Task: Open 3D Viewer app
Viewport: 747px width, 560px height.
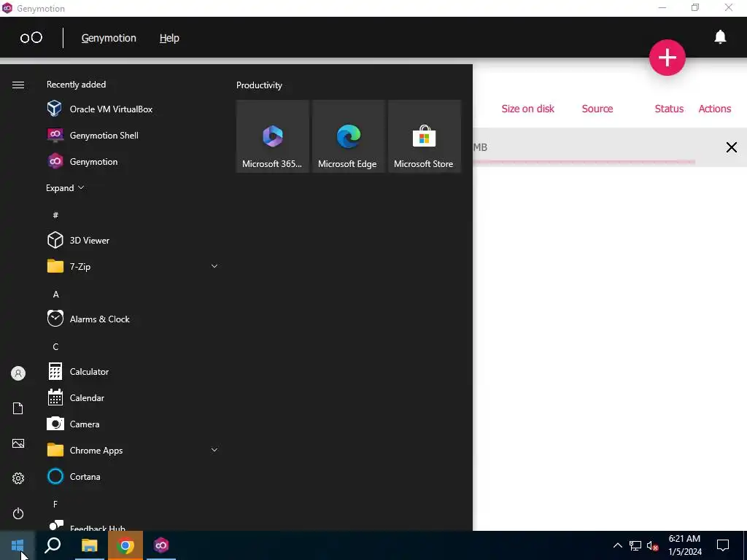Action: coord(133,240)
